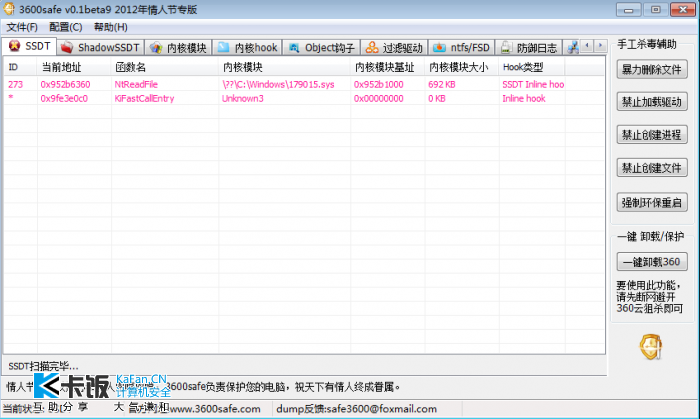
Task: Close the 3600safe window
Action: coord(683,9)
